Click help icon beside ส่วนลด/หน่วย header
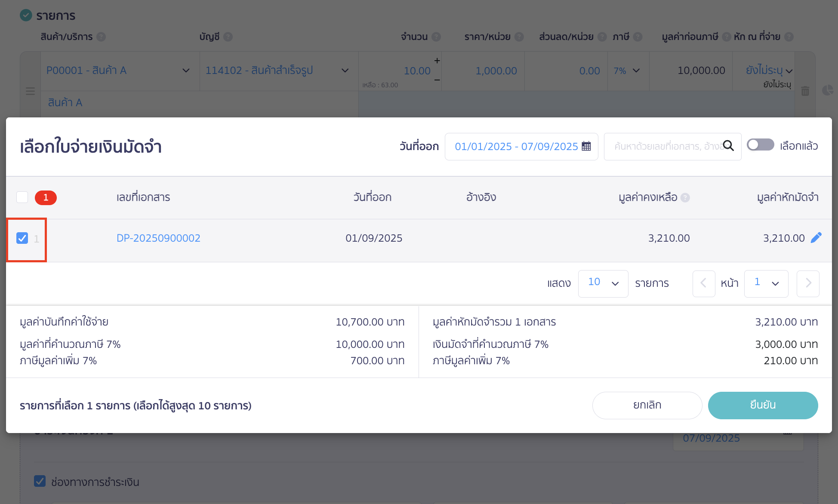The width and height of the screenshot is (838, 504). pos(602,37)
